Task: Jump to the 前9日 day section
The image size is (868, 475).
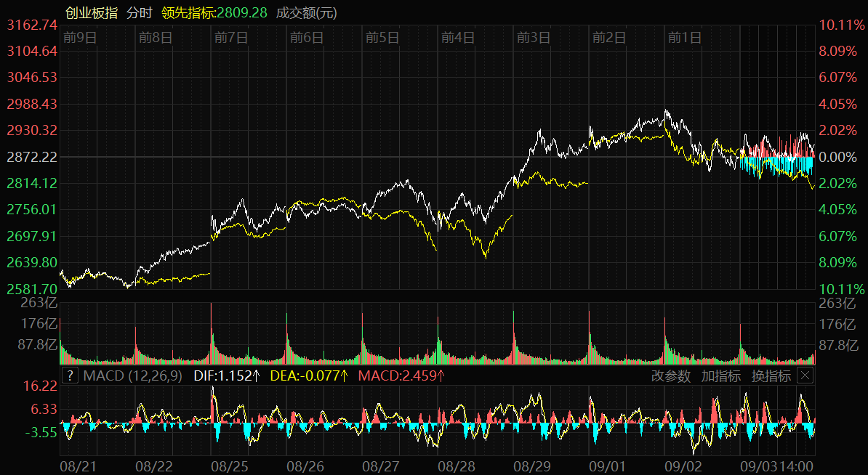Action: [80, 38]
